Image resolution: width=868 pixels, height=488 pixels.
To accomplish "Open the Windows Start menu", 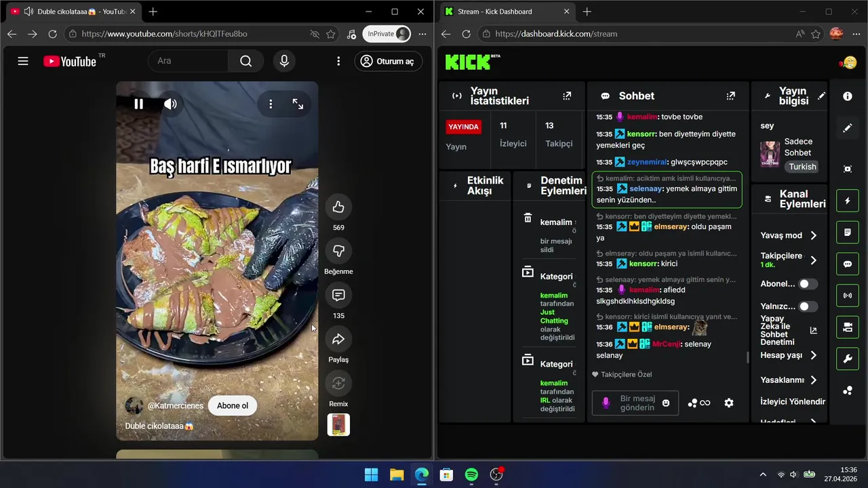I will pyautogui.click(x=372, y=474).
